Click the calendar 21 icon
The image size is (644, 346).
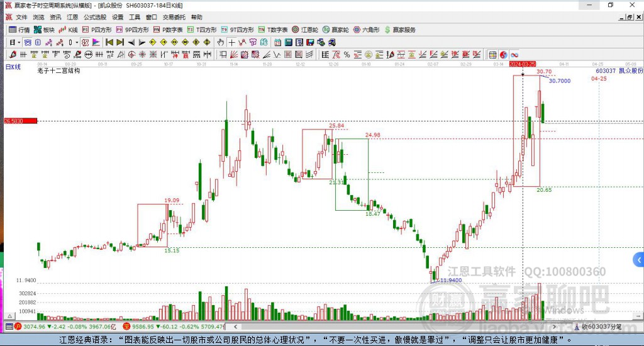tap(277, 42)
